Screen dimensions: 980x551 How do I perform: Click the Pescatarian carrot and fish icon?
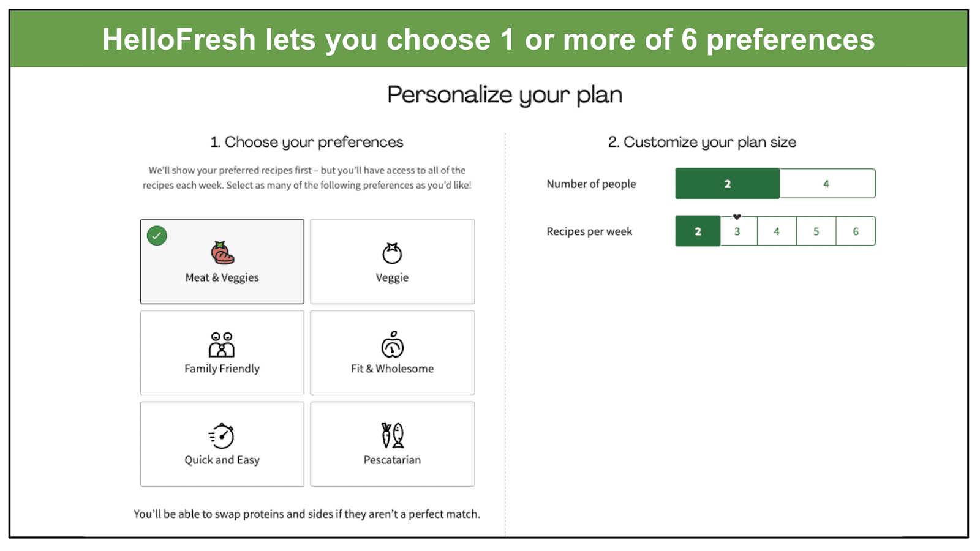393,435
